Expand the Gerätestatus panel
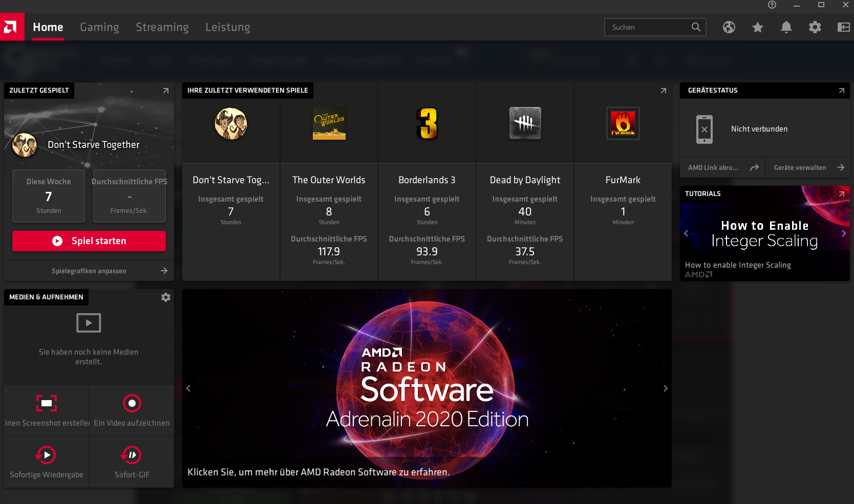 coord(842,91)
